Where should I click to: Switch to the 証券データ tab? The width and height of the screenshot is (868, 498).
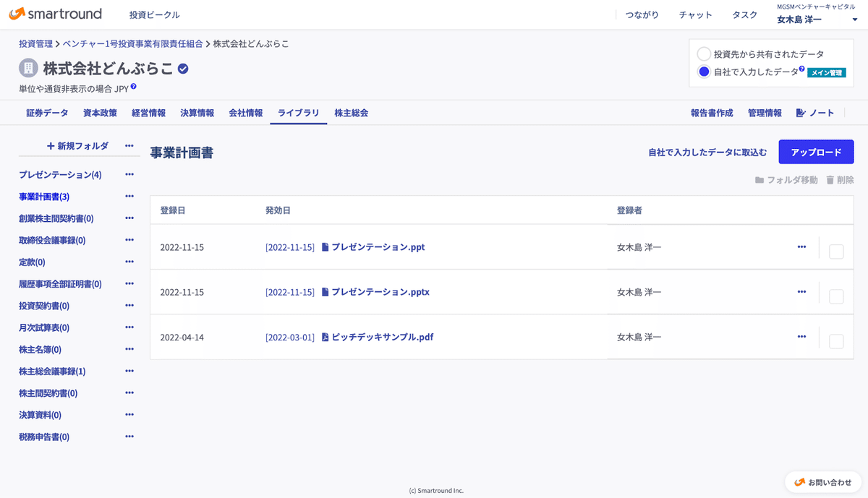[x=46, y=113]
